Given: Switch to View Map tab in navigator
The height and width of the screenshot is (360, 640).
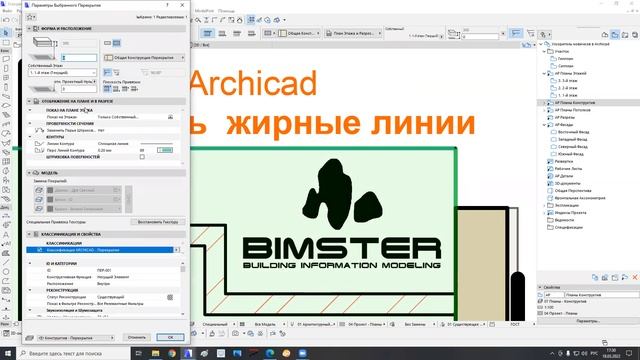Looking at the screenshot, I should pyautogui.click(x=615, y=35).
